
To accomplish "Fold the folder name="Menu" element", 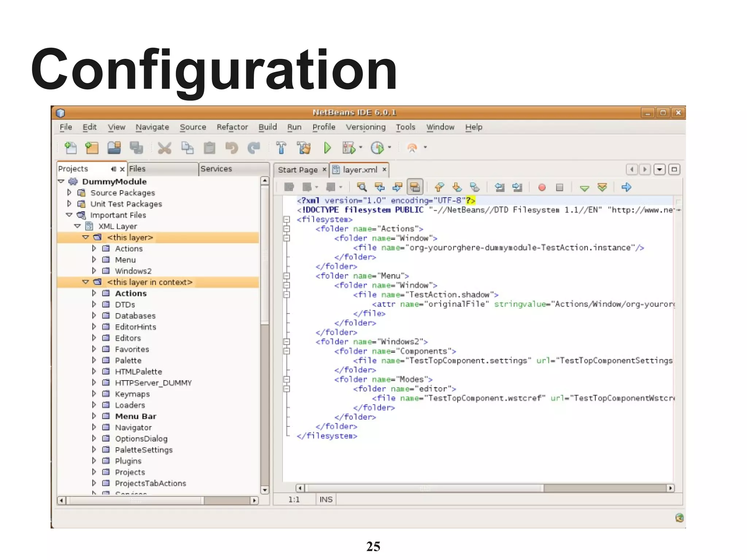I will (x=287, y=276).
